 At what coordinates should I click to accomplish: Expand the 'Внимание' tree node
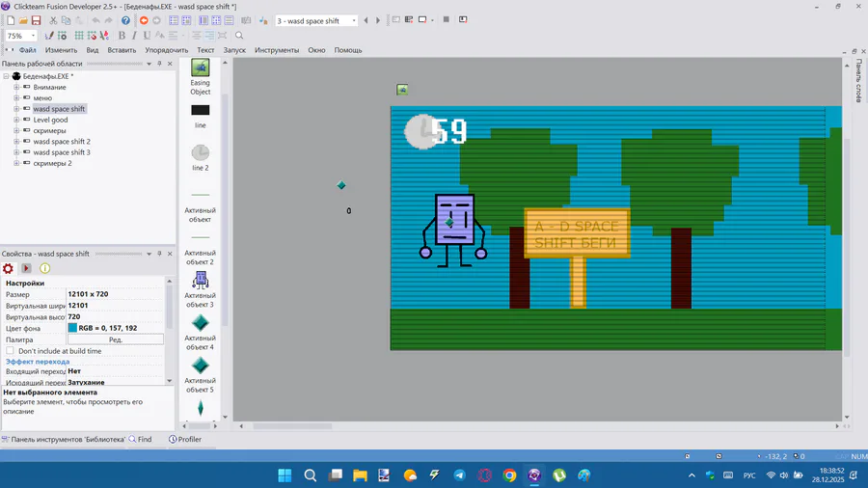16,88
